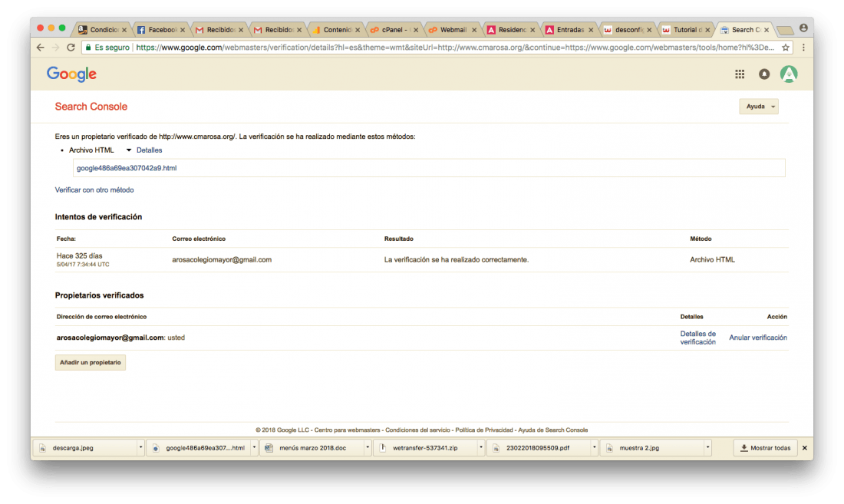Close the cPanel tab
The width and height of the screenshot is (844, 504).
[416, 30]
